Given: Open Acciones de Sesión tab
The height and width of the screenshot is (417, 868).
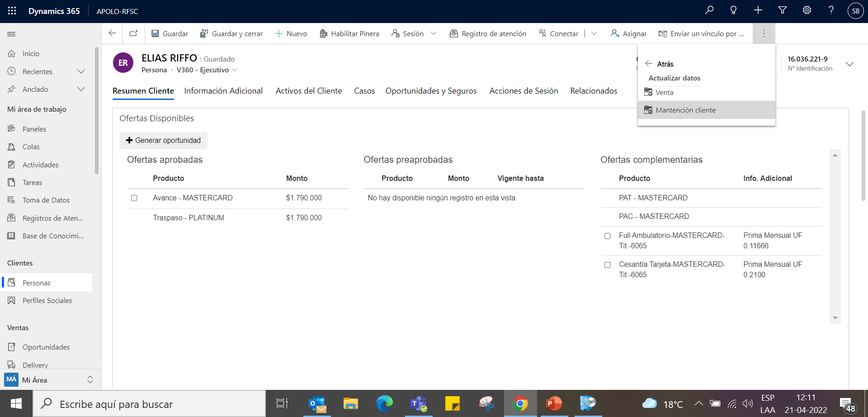Looking at the screenshot, I should pos(524,91).
